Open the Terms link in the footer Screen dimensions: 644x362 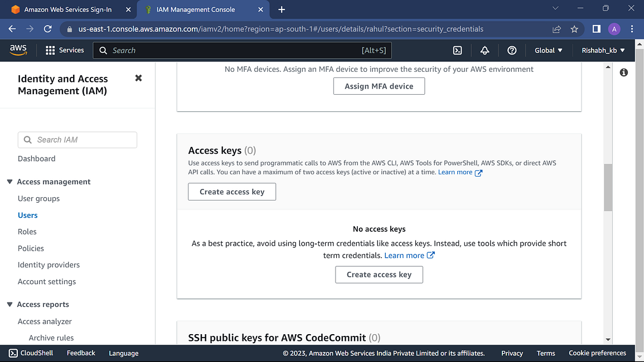coord(546,353)
